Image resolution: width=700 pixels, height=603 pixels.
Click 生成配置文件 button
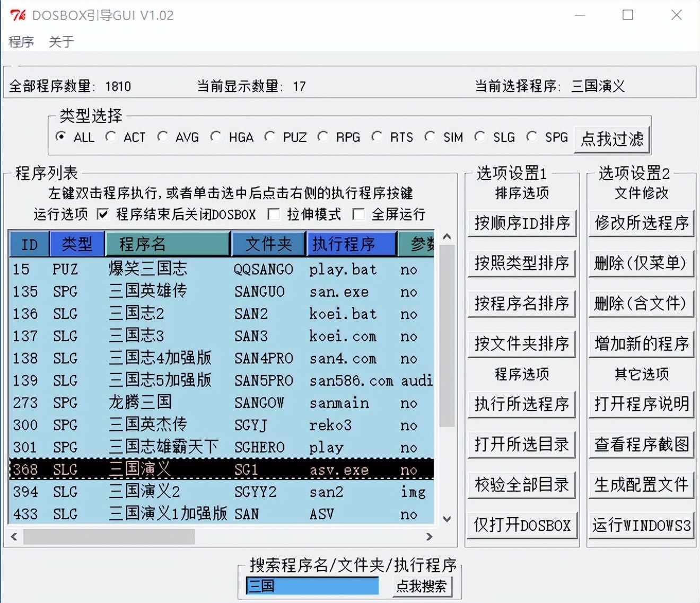click(642, 484)
